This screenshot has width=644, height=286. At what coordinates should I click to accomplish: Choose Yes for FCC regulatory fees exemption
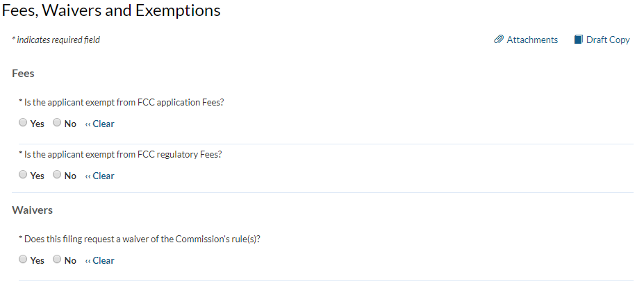point(23,175)
